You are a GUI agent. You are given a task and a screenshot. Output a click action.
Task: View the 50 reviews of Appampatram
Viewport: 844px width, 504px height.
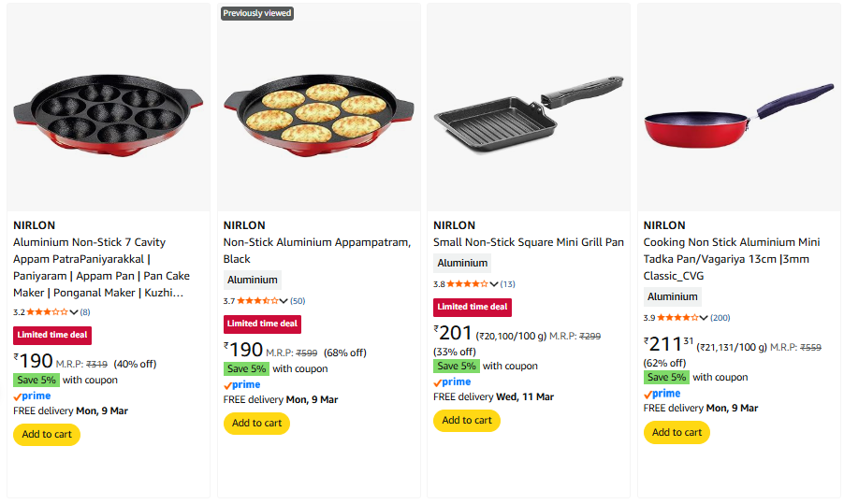click(x=298, y=301)
